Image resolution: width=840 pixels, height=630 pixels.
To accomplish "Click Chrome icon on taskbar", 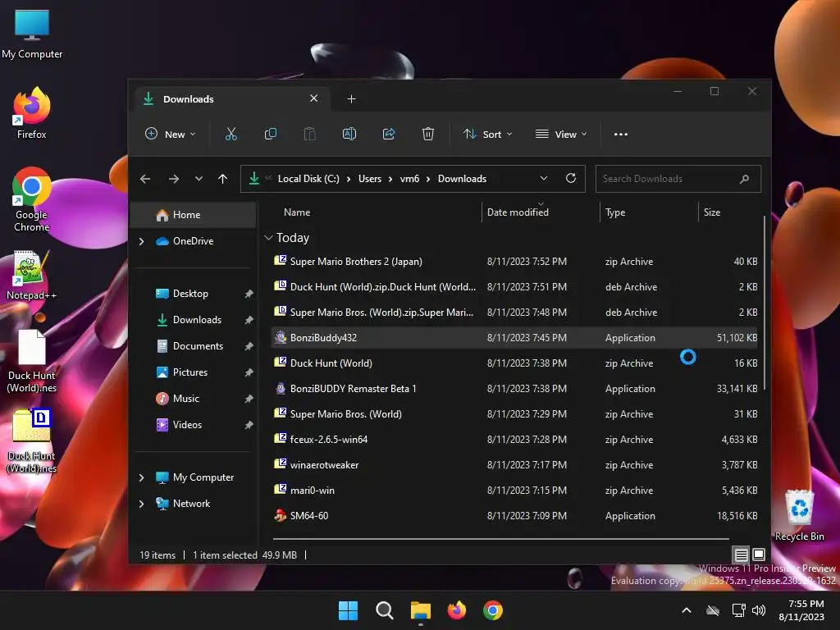I will pyautogui.click(x=493, y=610).
